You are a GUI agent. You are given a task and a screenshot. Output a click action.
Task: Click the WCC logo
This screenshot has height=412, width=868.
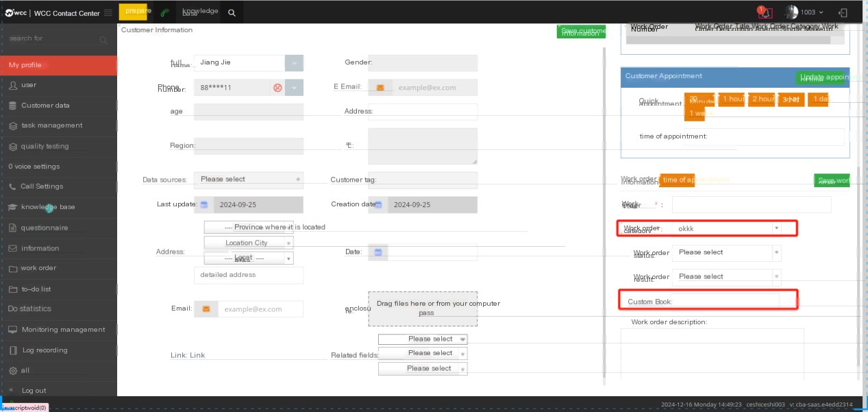(15, 13)
